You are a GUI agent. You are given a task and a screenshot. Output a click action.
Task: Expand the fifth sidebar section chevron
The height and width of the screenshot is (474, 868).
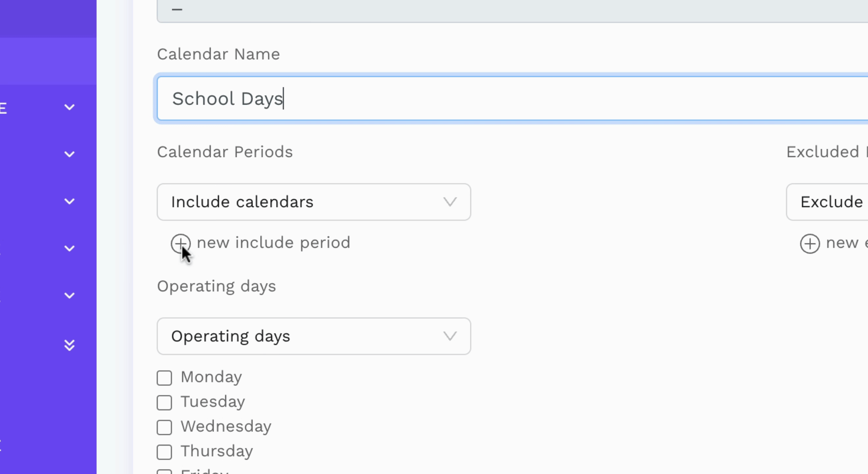click(69, 296)
